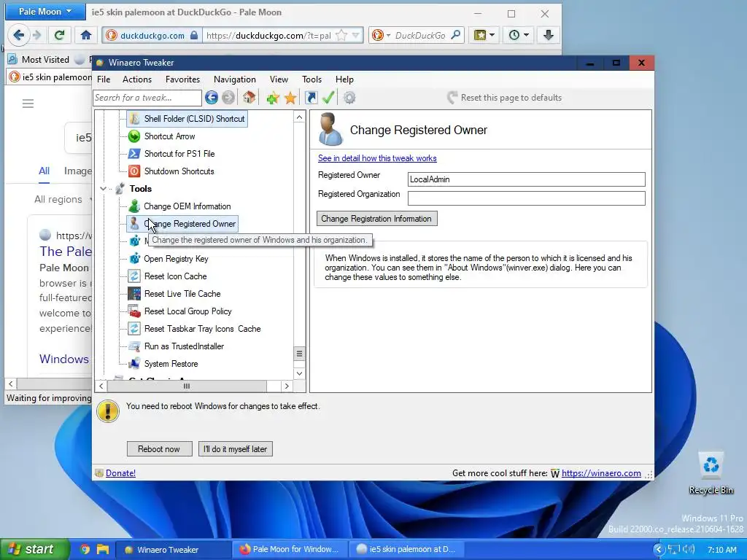Click the Reset Icon Cache icon

tap(134, 276)
